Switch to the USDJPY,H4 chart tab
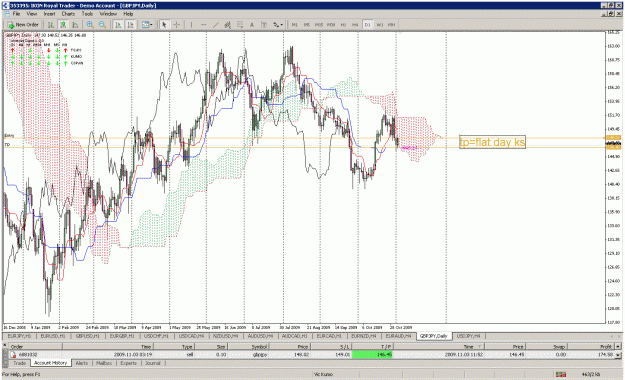 [468, 336]
